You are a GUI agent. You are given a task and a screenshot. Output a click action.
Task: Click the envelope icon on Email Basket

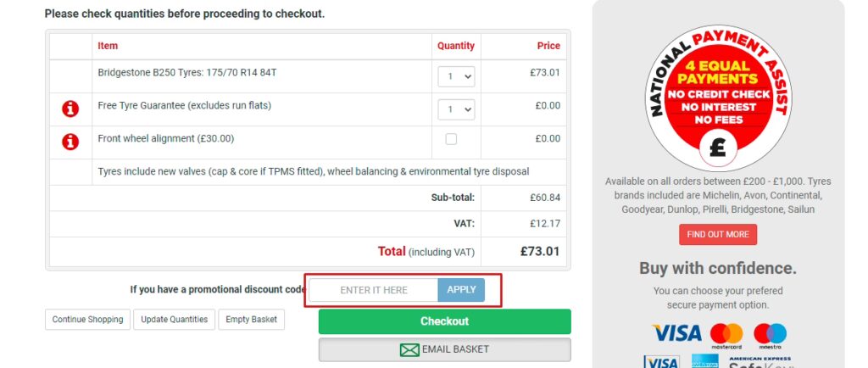[409, 349]
